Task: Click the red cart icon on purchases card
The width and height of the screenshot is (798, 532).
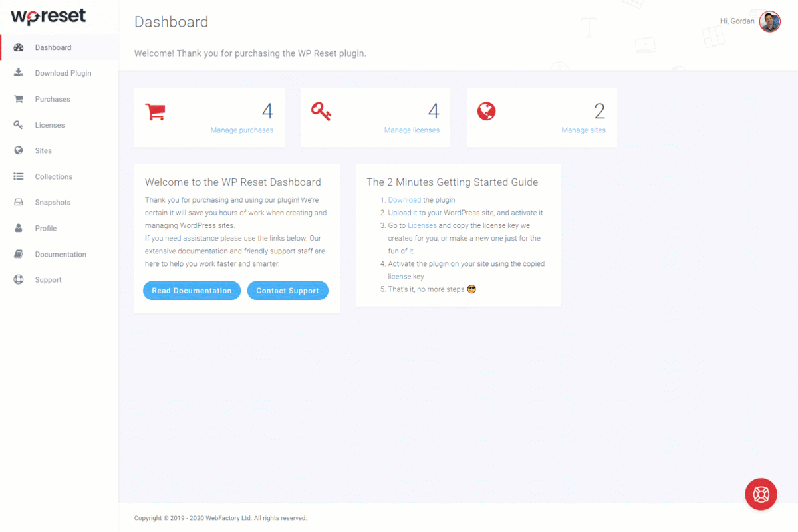Action: 155,111
